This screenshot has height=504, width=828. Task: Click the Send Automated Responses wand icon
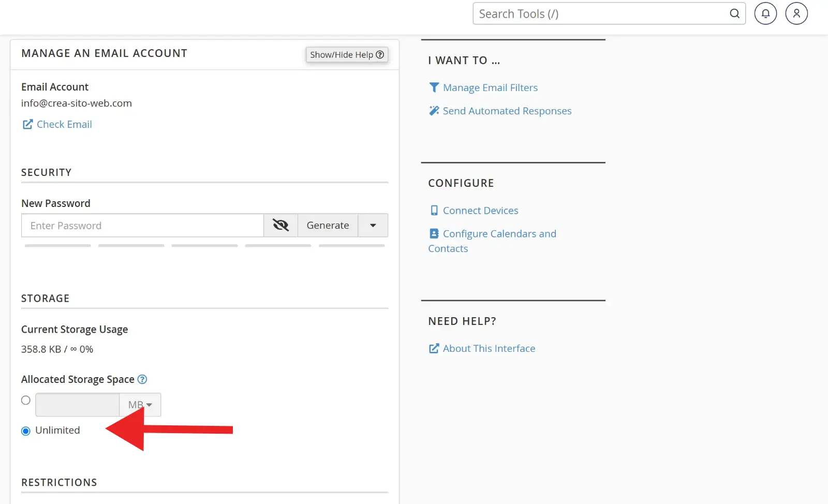434,111
